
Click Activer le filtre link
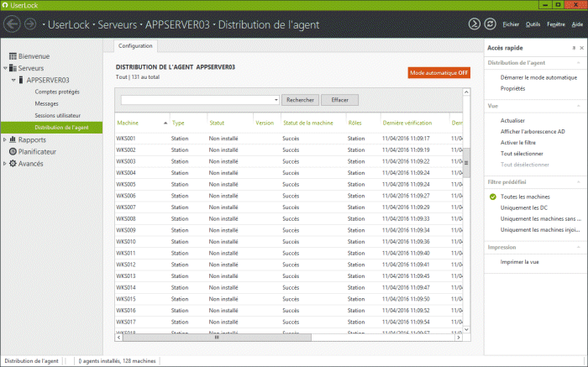pyautogui.click(x=518, y=143)
